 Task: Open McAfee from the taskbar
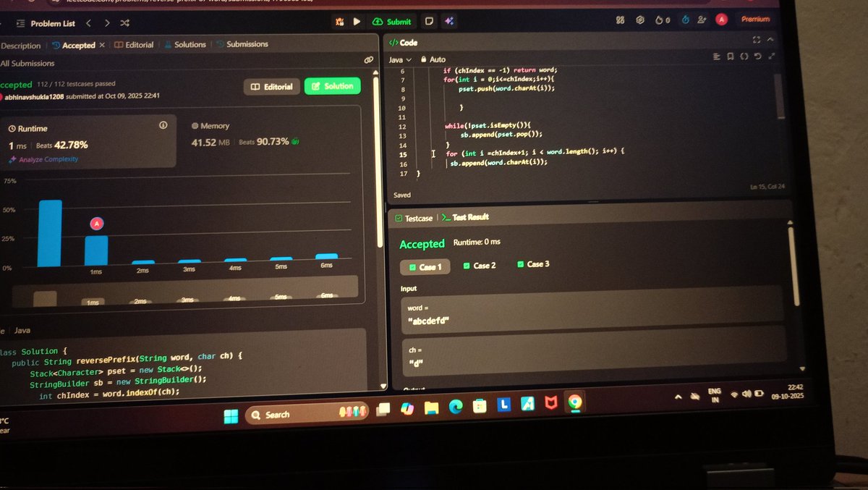[550, 403]
